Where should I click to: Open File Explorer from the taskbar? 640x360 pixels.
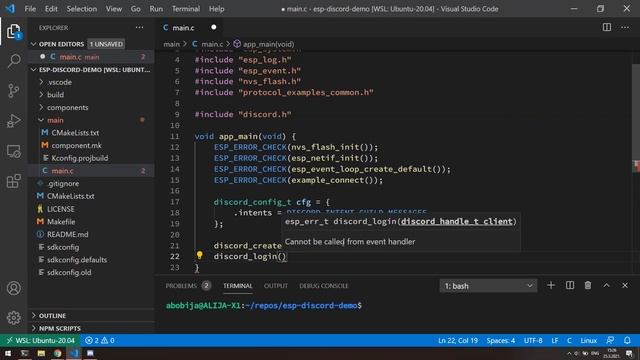click(41, 353)
